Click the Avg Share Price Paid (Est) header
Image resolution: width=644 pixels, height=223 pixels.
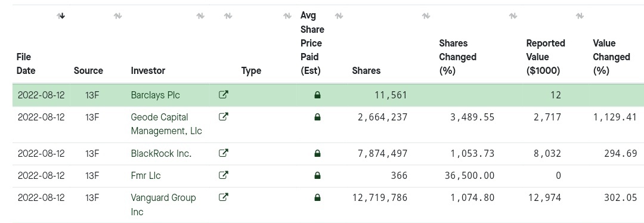312,43
